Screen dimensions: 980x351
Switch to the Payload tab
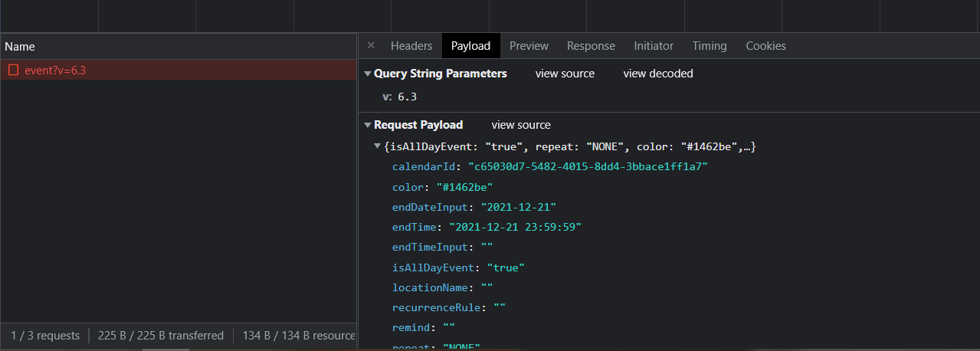470,46
